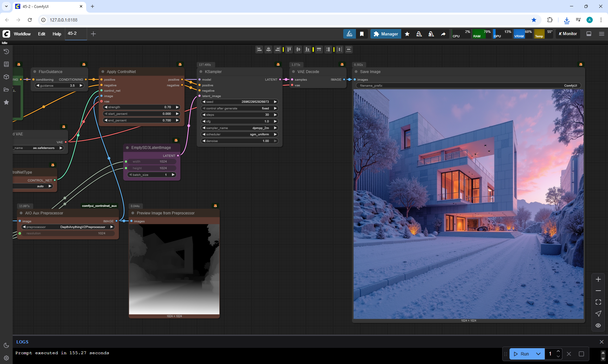Click the share arrow icon in toolbar
608x364 pixels.
443,34
